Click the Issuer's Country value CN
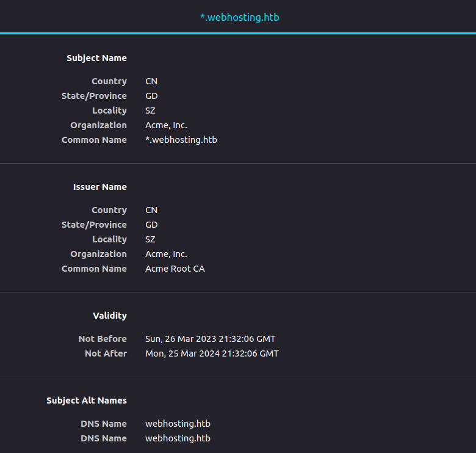Screen dimensions: 476x453 coord(151,210)
